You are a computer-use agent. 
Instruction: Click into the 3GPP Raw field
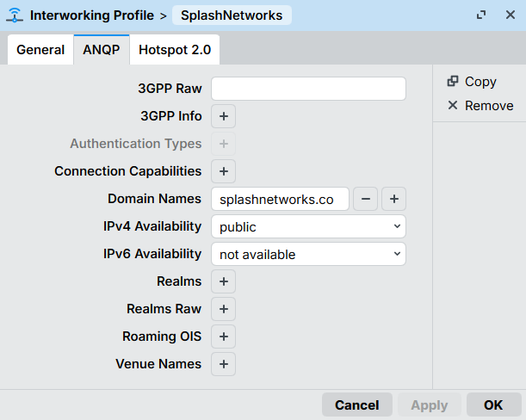tap(308, 89)
